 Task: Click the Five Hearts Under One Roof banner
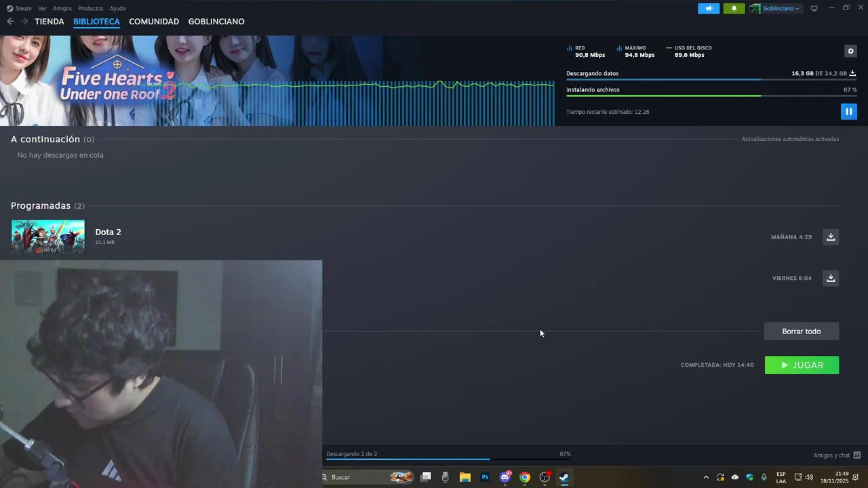(x=277, y=81)
